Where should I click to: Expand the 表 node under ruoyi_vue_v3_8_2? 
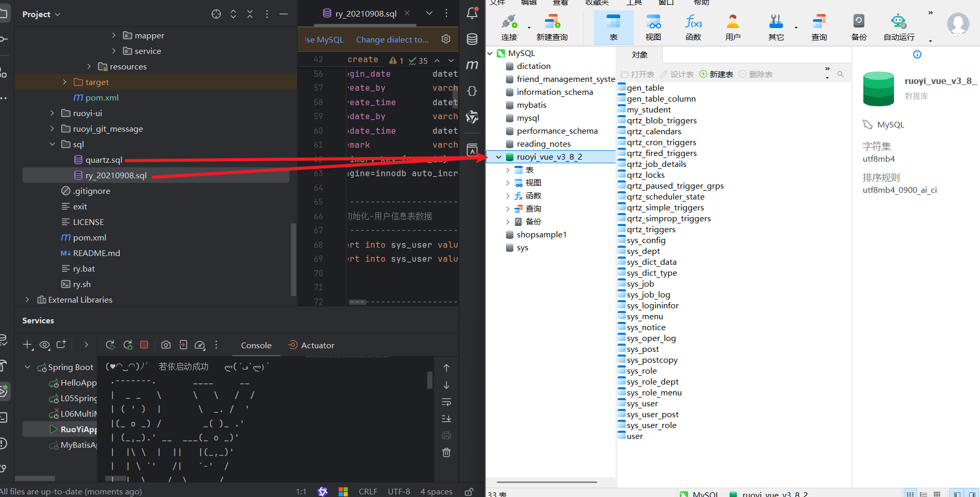tap(508, 170)
